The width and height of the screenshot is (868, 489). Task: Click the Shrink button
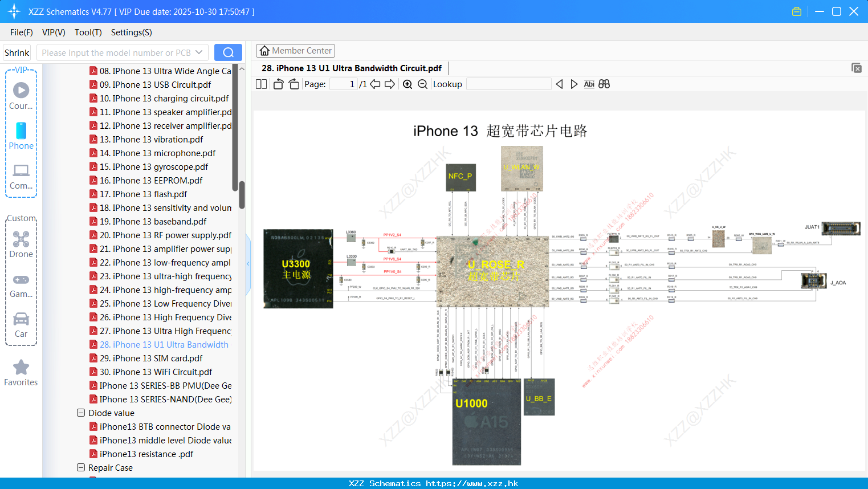pos(17,52)
